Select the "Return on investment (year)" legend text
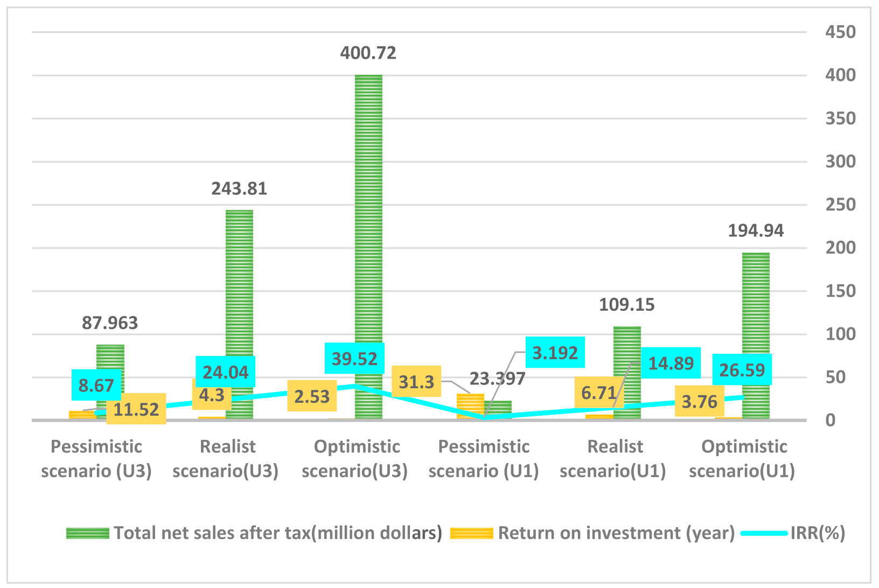 tap(616, 533)
